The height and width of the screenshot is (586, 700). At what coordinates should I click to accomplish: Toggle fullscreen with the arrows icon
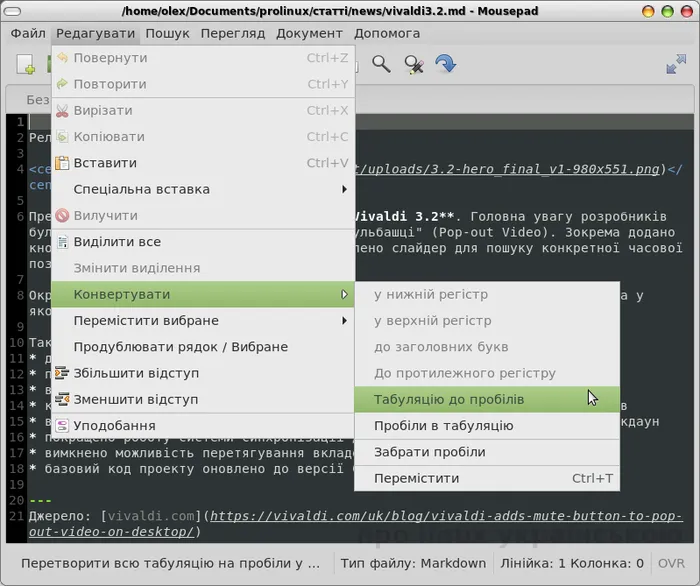tap(676, 64)
